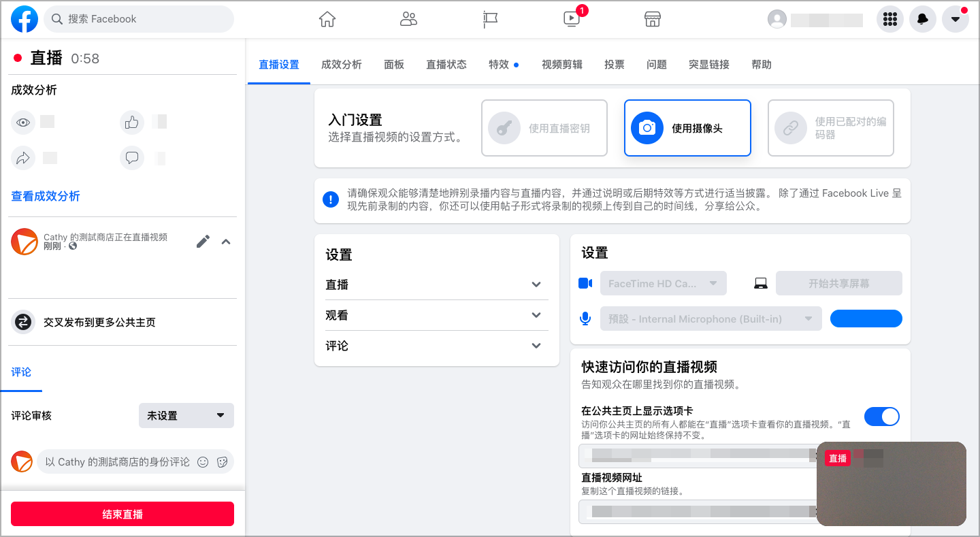The height and width of the screenshot is (537, 980).
Task: Select the 直播状态 tab
Action: point(446,65)
